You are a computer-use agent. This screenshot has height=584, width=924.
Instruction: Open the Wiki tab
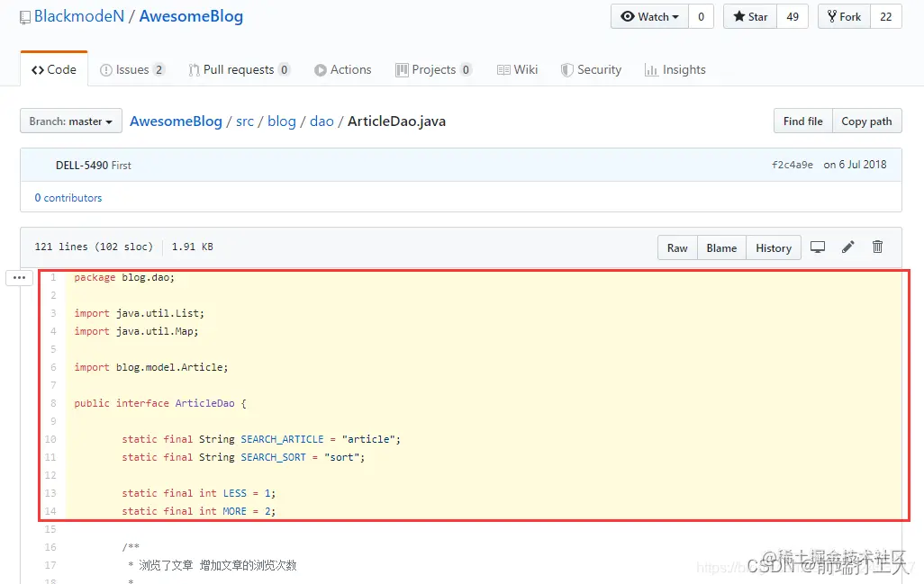[518, 69]
